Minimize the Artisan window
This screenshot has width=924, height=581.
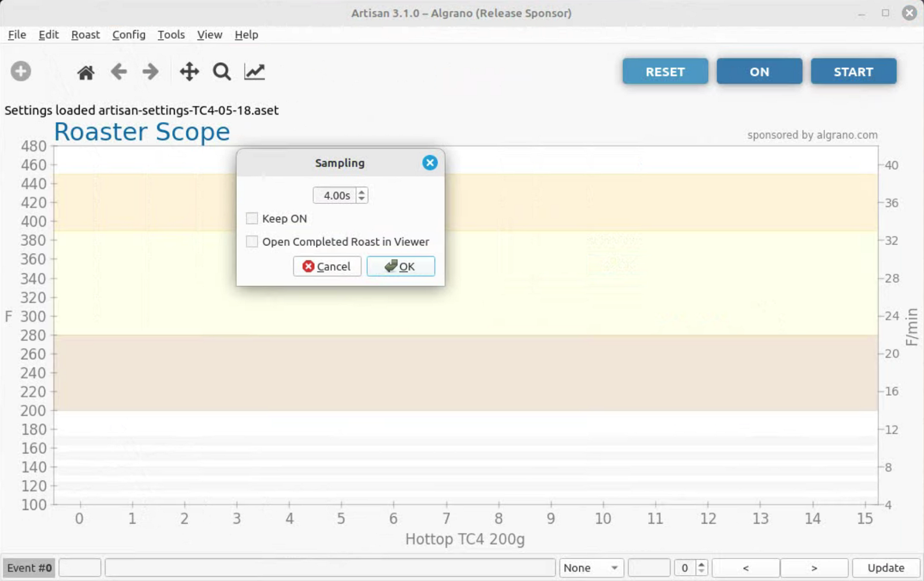[x=862, y=13]
